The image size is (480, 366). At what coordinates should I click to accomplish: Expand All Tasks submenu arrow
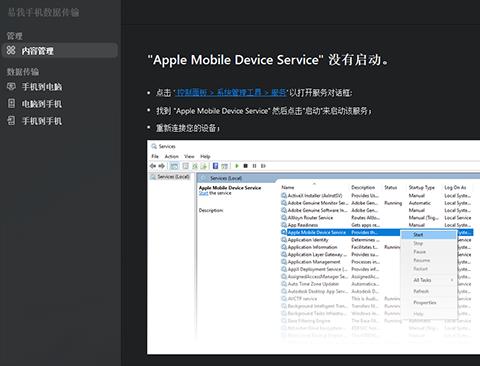(x=452, y=280)
